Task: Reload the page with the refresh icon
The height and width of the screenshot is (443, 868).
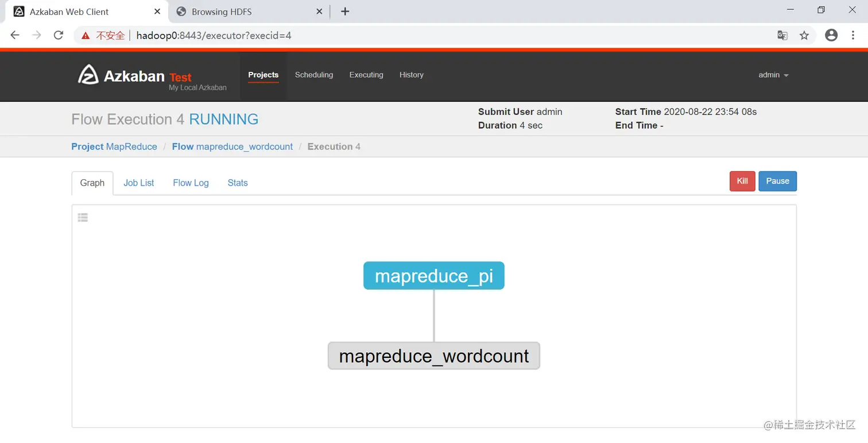Action: coord(58,35)
